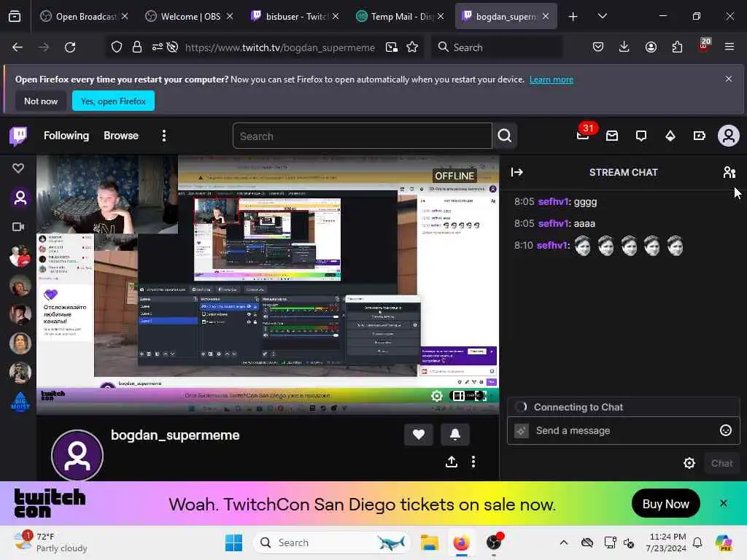
Task: Open channel more options vertical dots
Action: point(473,462)
